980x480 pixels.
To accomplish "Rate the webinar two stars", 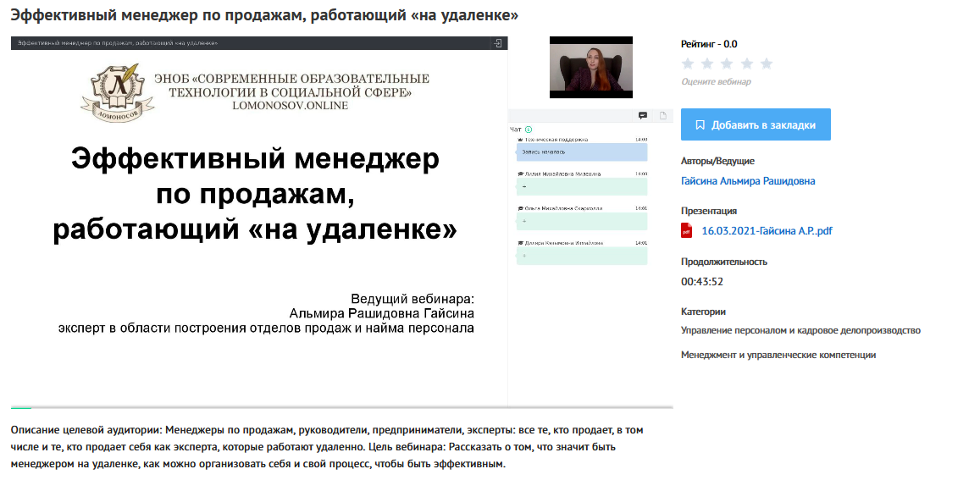I will pyautogui.click(x=707, y=63).
